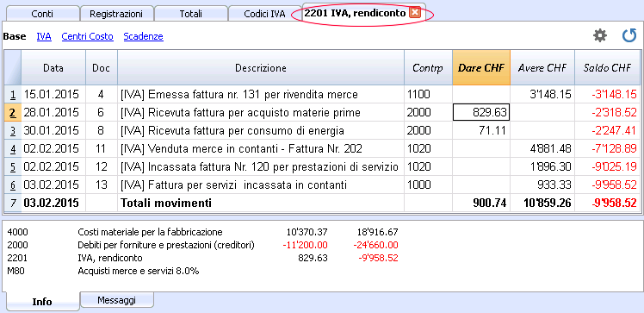This screenshot has height=313, width=644.
Task: Click the 829.63 Dare cell
Action: coord(481,112)
